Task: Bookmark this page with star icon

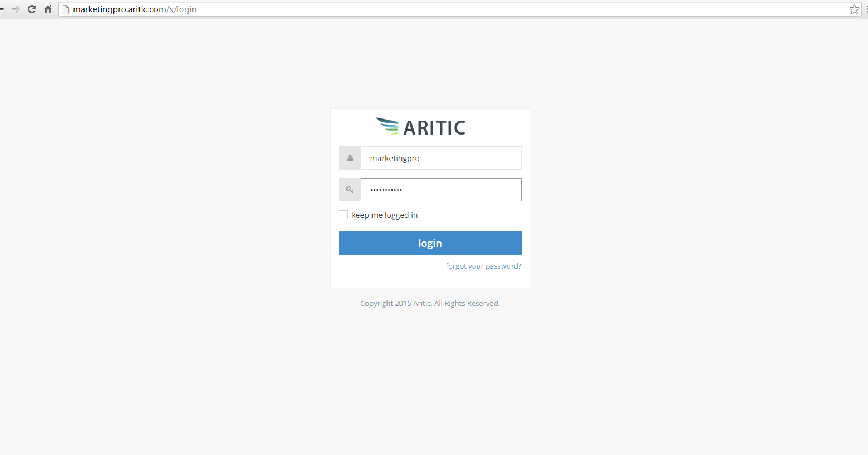Action: click(854, 9)
